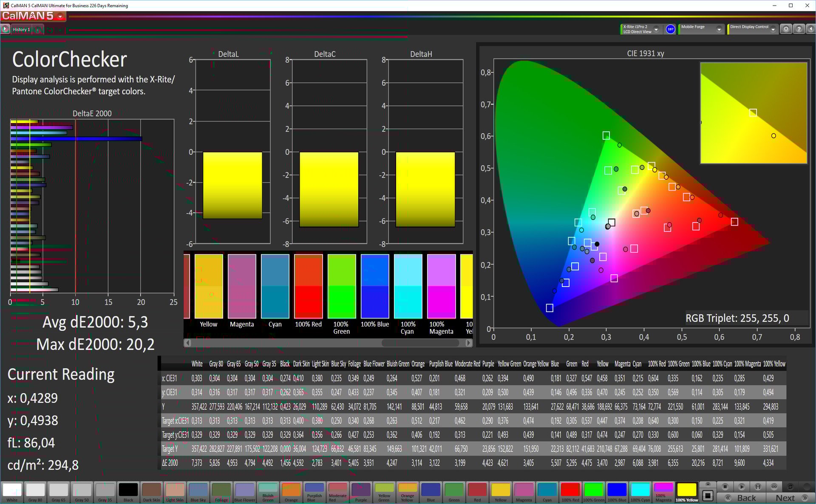
Task: Select the Gray 80 swatch
Action: [35, 493]
